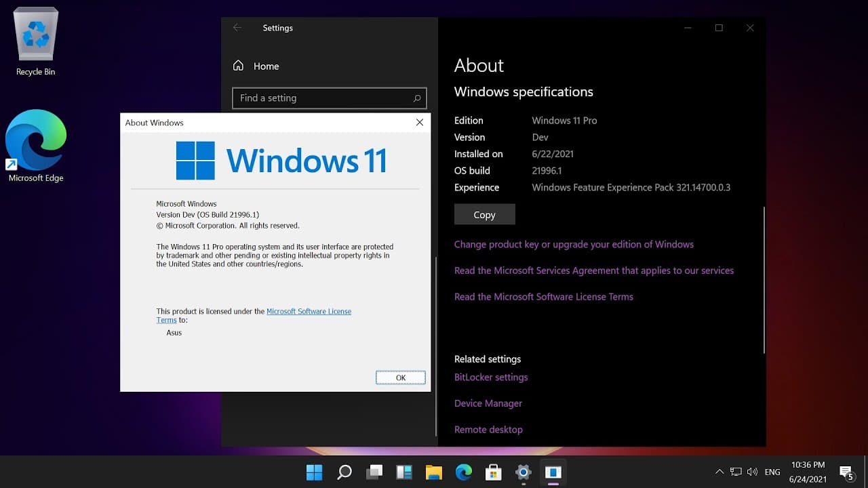Click the Copy button under Windows specifications
868x488 pixels.
coord(484,214)
